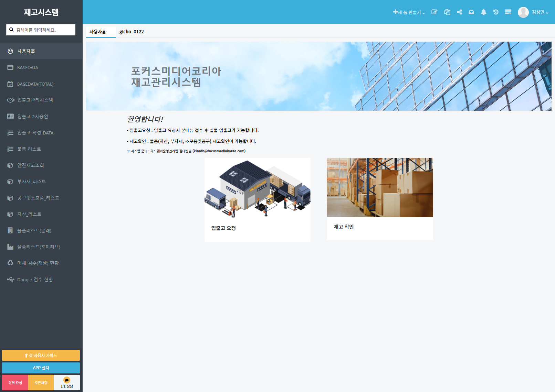This screenshot has width=555, height=392.
Task: Click the cube icon beside 자산_리스트
Action: click(x=10, y=214)
